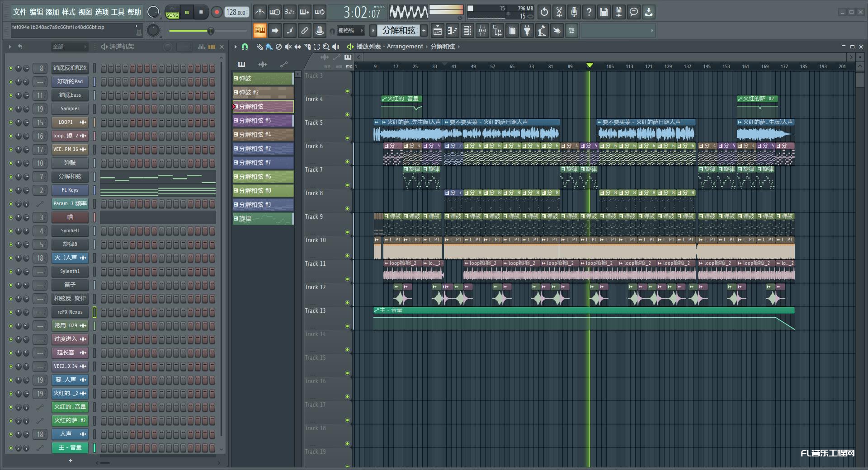The width and height of the screenshot is (868, 470).
Task: Open the 分解和弦 pattern selector
Action: 398,31
